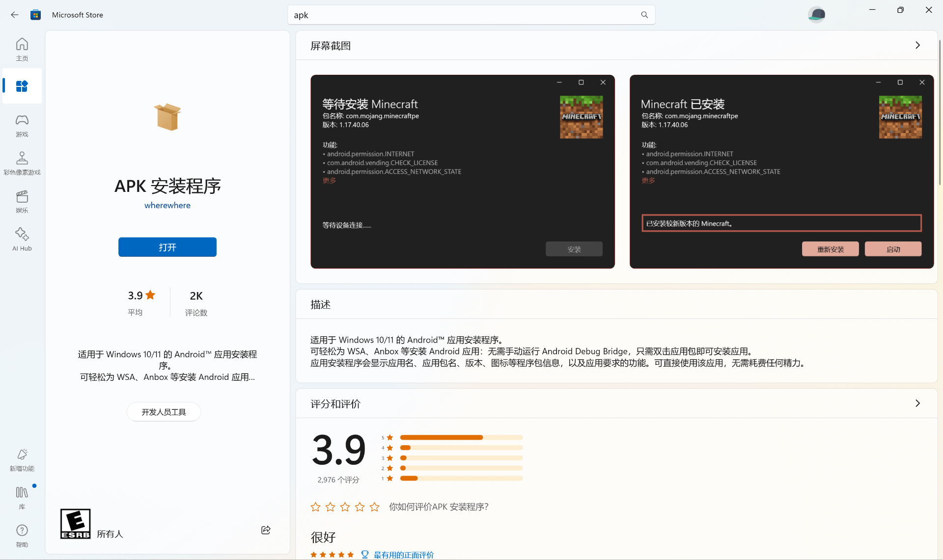Open the Gaming (游戏) sidebar section
The height and width of the screenshot is (560, 943).
22,126
